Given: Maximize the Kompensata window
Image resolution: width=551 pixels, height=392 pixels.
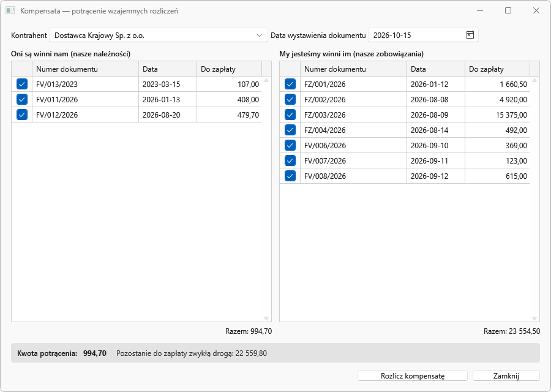Looking at the screenshot, I should coord(508,10).
